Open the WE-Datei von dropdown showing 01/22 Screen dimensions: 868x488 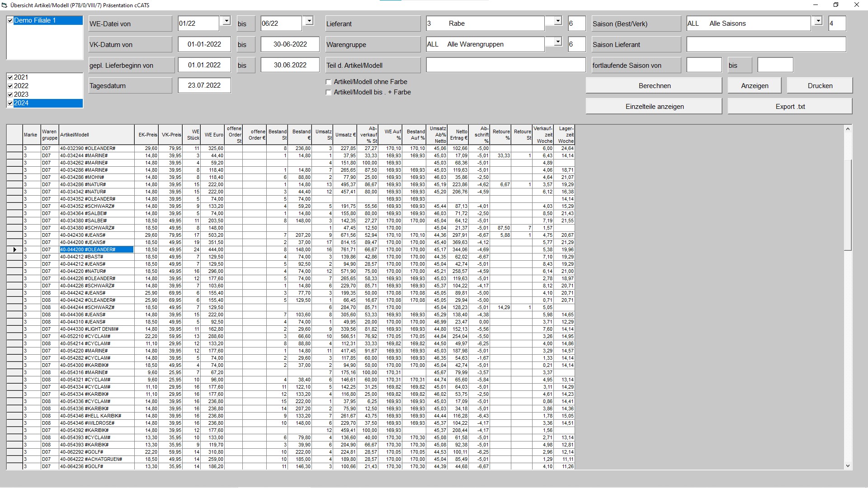[x=226, y=21]
